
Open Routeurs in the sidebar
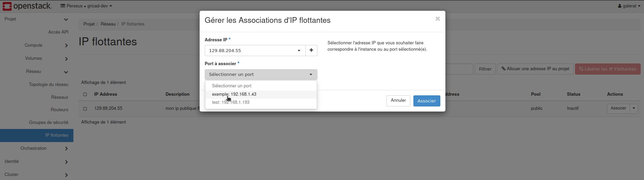click(x=59, y=109)
